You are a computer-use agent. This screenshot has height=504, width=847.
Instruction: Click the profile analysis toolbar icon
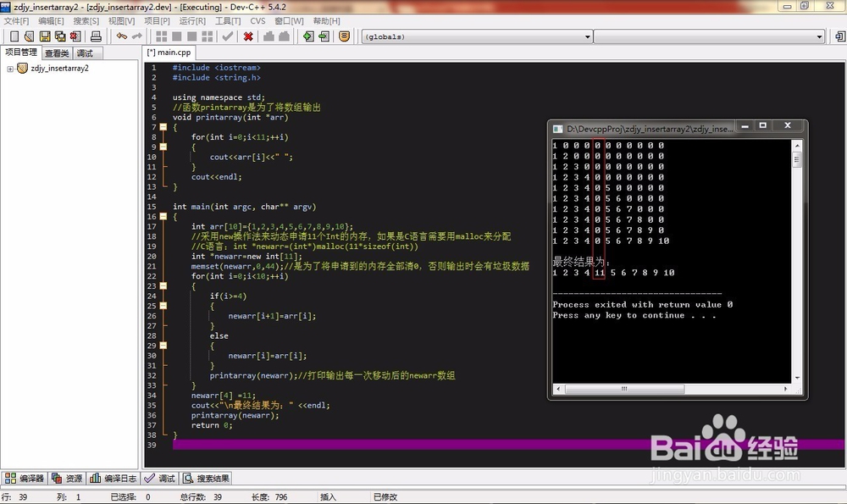(x=268, y=36)
